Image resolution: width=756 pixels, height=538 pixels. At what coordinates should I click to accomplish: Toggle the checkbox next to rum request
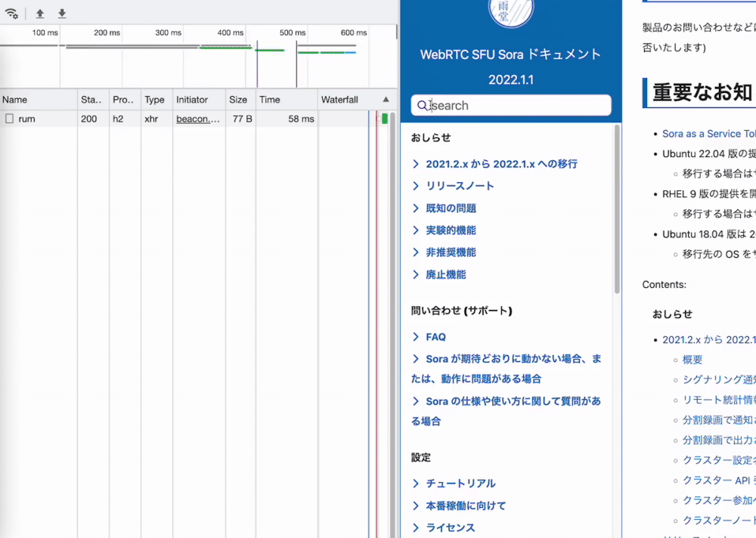tap(9, 119)
